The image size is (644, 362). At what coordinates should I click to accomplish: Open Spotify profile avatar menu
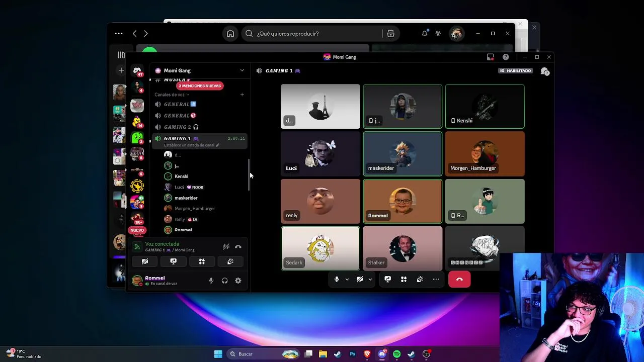(457, 34)
